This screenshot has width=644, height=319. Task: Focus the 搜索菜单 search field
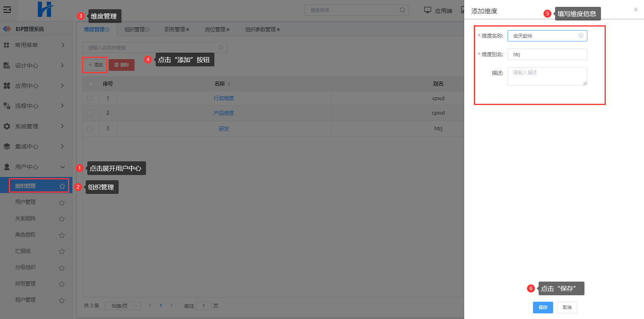(357, 10)
